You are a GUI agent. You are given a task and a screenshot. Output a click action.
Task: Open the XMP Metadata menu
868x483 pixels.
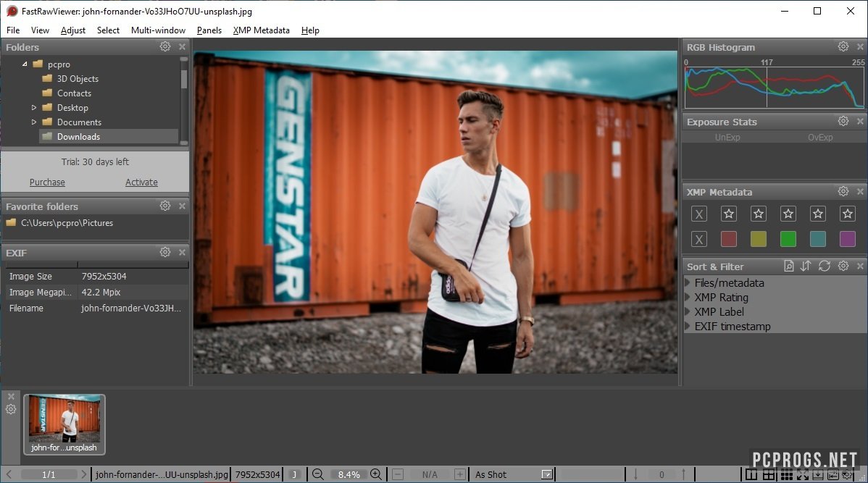click(x=261, y=30)
